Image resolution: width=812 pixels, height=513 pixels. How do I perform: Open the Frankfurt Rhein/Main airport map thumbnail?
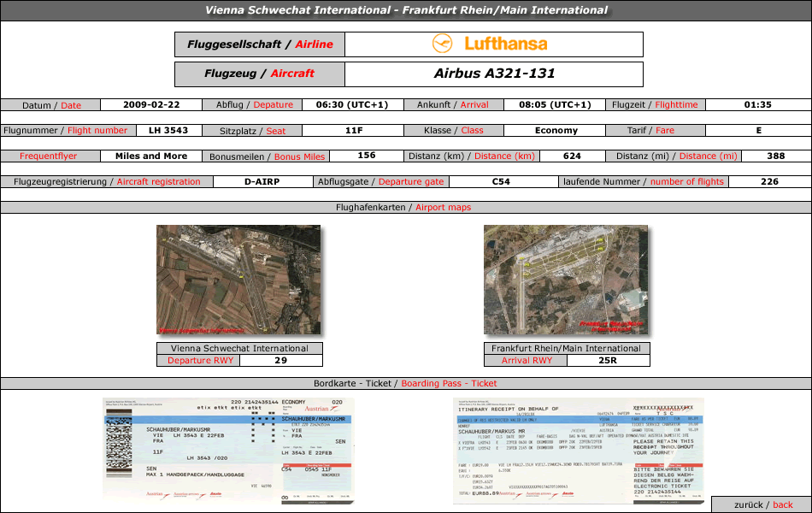coord(566,280)
